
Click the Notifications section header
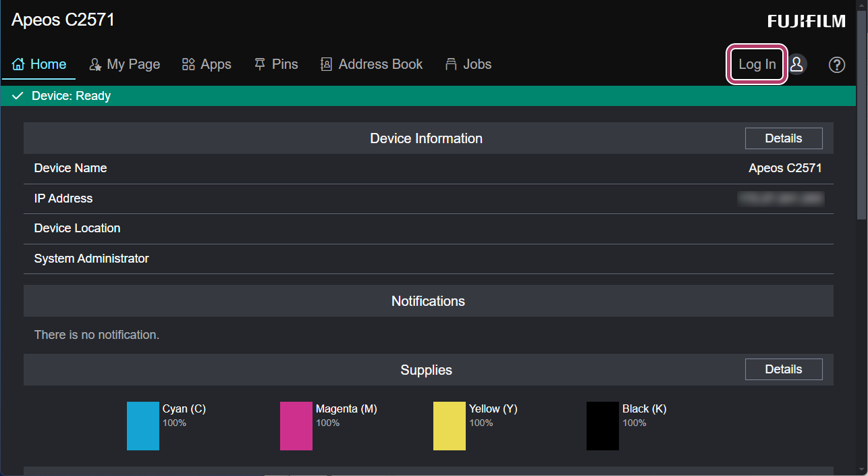tap(429, 301)
